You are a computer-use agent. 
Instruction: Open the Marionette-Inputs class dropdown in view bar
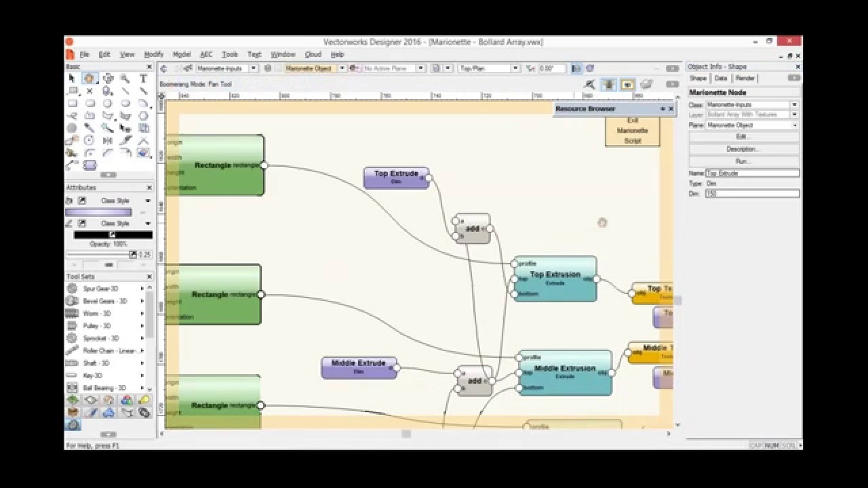[254, 68]
